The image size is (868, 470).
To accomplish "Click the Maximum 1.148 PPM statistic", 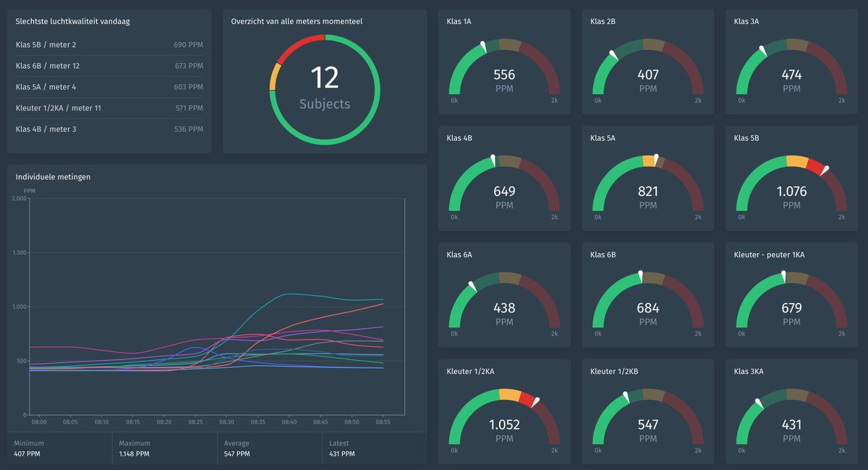I will pos(164,449).
